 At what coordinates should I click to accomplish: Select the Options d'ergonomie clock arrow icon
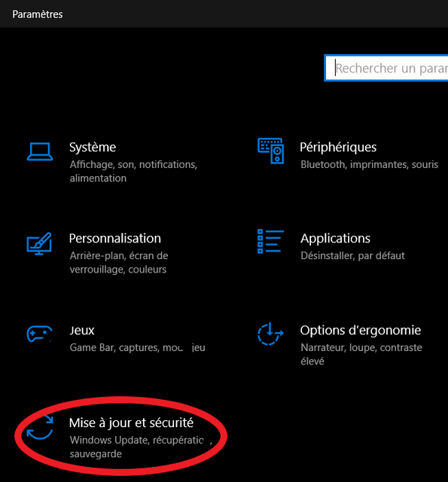[x=270, y=334]
